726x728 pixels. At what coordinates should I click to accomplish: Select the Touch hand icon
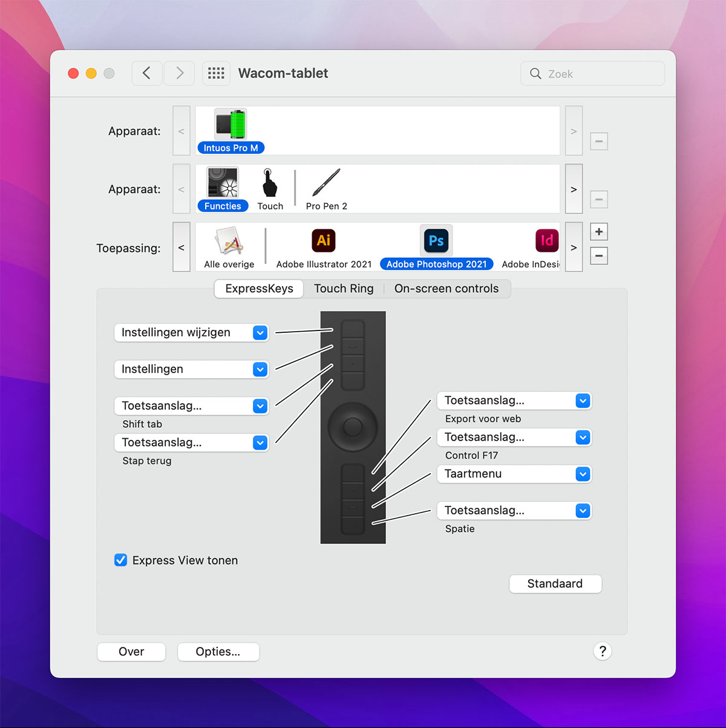click(270, 183)
